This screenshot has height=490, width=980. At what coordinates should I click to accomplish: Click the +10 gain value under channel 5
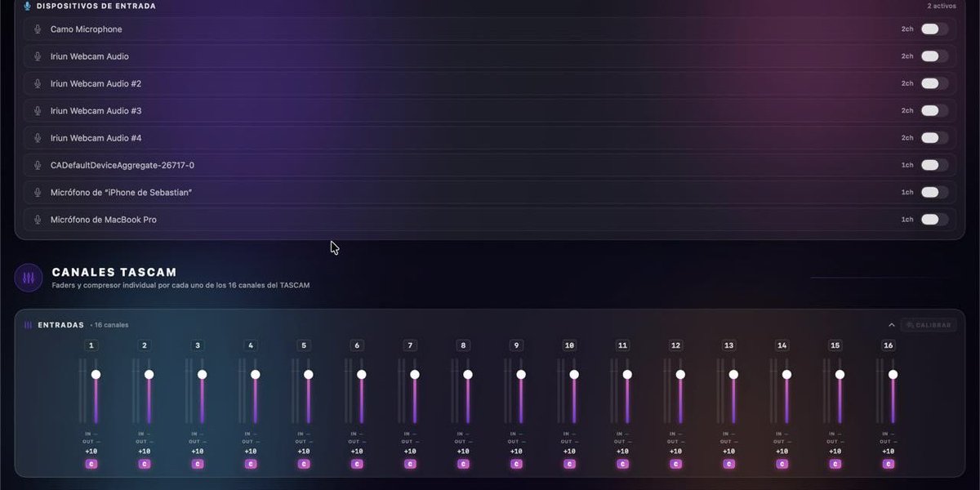304,451
